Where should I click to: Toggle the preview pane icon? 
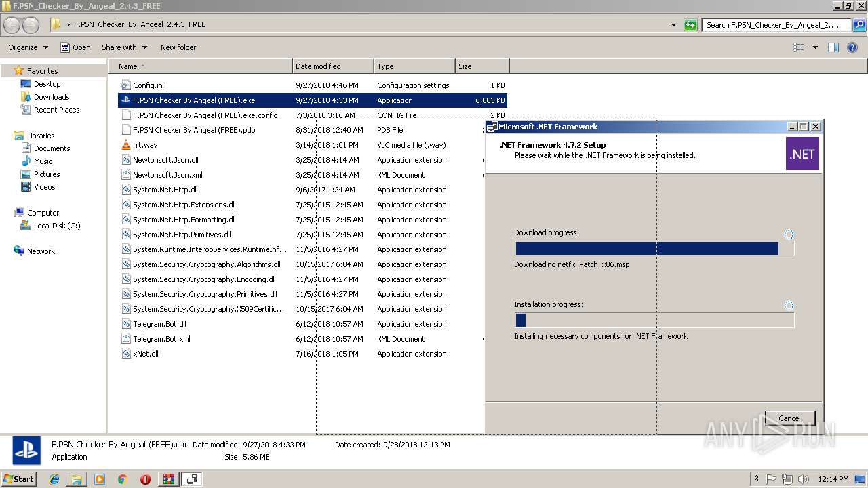(833, 47)
